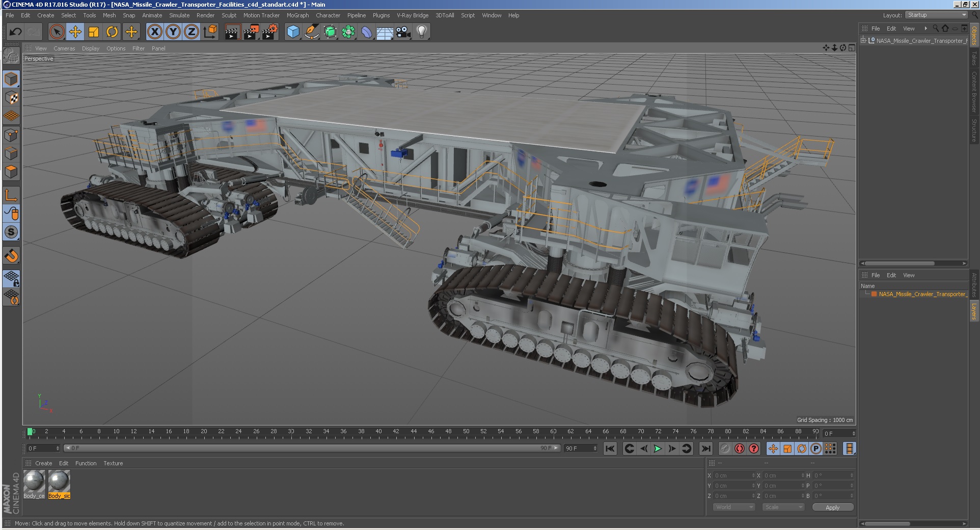Image resolution: width=980 pixels, height=530 pixels.
Task: Toggle X axis lock
Action: point(155,32)
